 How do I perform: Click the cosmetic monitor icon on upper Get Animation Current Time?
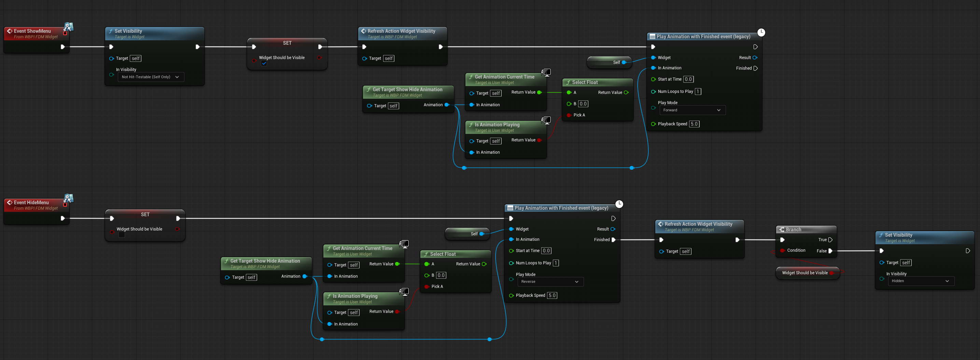click(546, 72)
